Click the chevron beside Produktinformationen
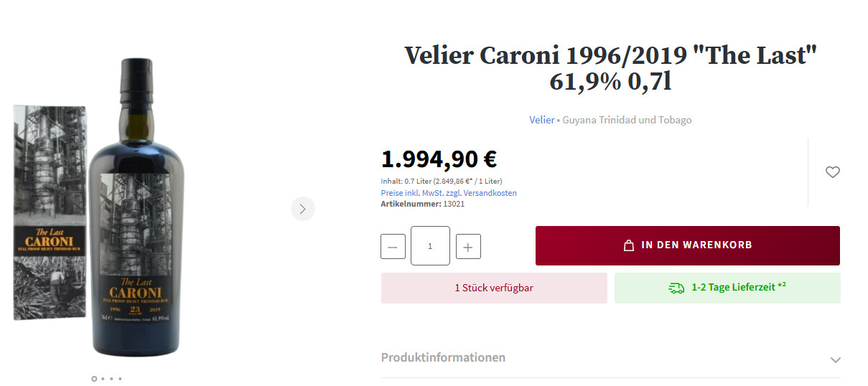This screenshot has height=386, width=868. tap(835, 359)
